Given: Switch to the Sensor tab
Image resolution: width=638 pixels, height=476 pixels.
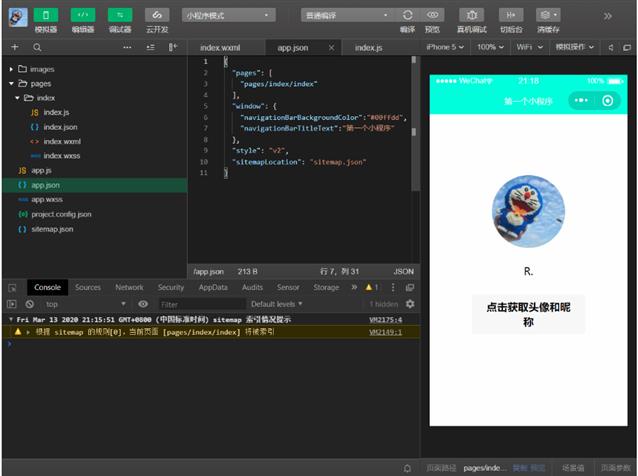Looking at the screenshot, I should pyautogui.click(x=288, y=287).
